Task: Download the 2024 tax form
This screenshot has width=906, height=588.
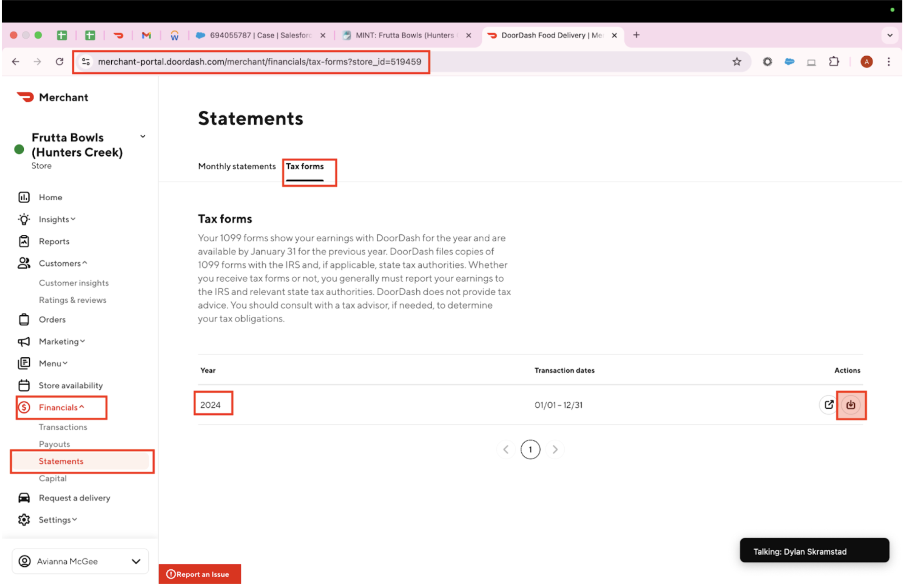Action: [850, 404]
